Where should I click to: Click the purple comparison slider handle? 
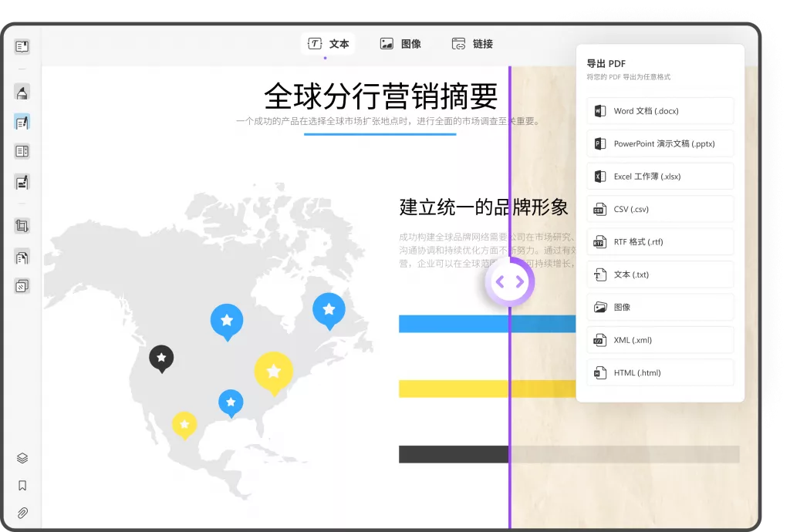(509, 282)
